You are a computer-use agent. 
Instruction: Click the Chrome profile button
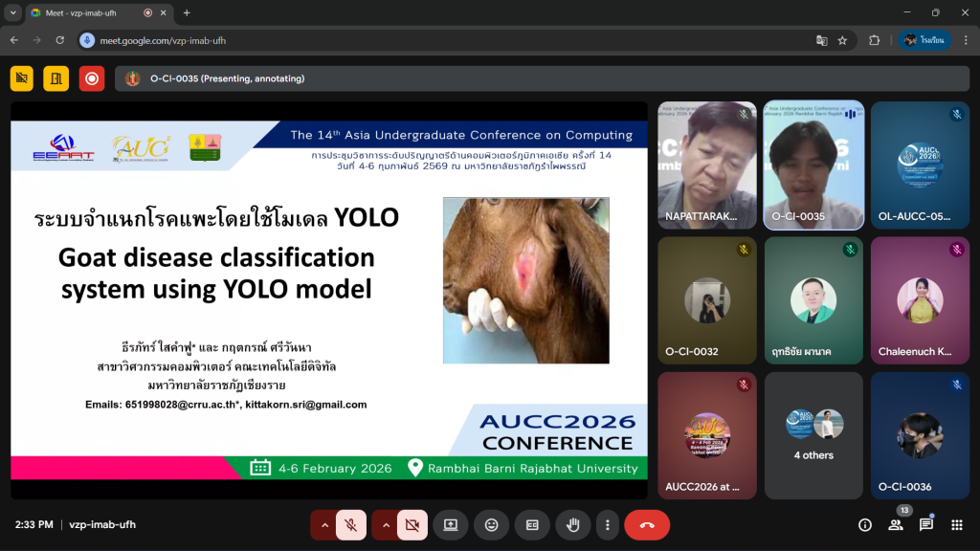(924, 40)
